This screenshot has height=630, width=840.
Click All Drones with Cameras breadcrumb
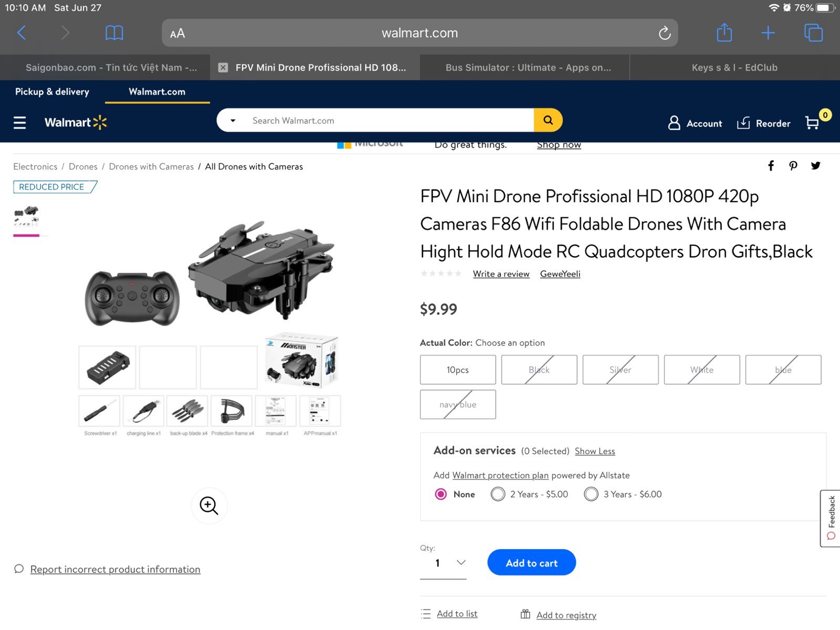[254, 166]
